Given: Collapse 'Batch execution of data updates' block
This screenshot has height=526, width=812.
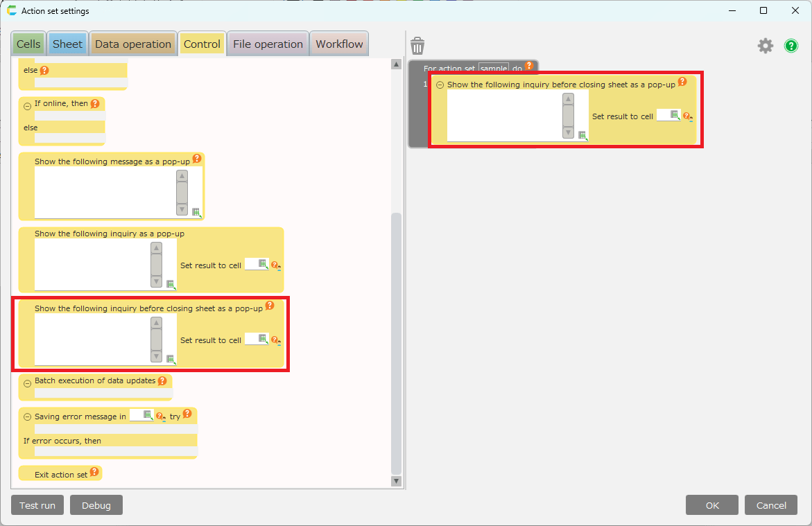Looking at the screenshot, I should (x=28, y=383).
